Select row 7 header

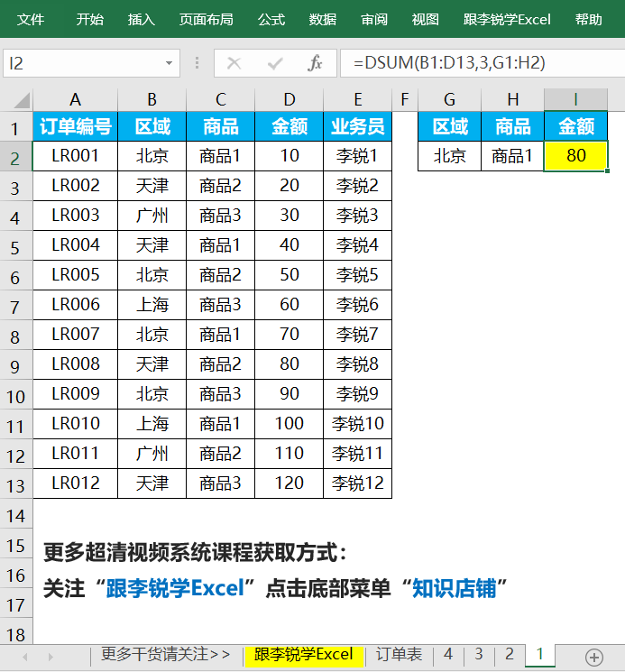(x=16, y=307)
